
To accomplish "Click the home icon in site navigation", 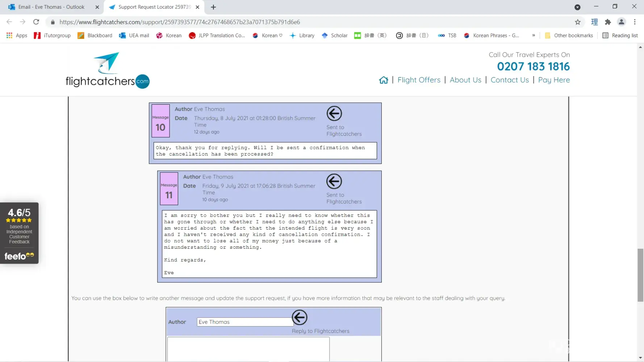I will point(383,80).
